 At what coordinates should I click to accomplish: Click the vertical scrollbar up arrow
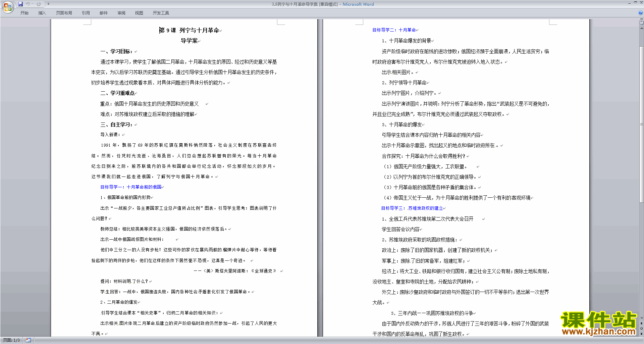pyautogui.click(x=642, y=28)
